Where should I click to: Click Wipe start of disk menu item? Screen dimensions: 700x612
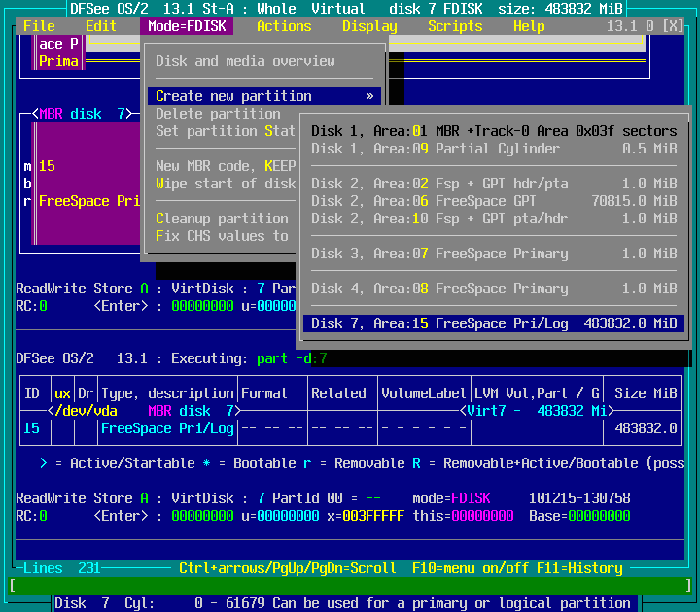[x=226, y=184]
